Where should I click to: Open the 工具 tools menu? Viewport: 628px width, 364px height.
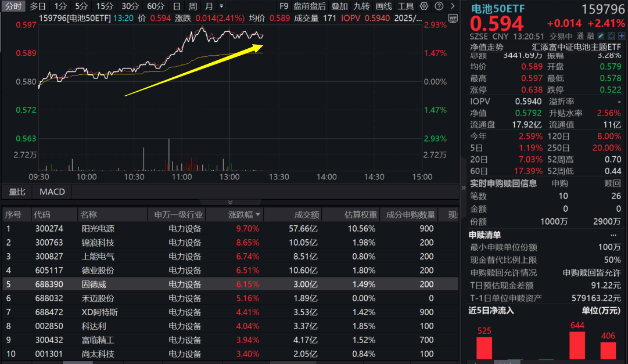tap(406, 6)
